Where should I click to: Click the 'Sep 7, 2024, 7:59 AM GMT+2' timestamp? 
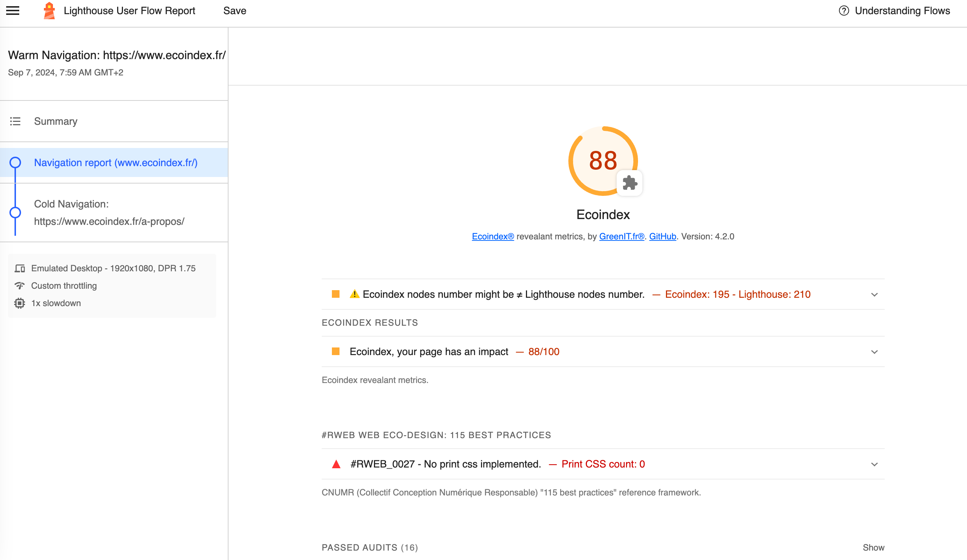[66, 73]
